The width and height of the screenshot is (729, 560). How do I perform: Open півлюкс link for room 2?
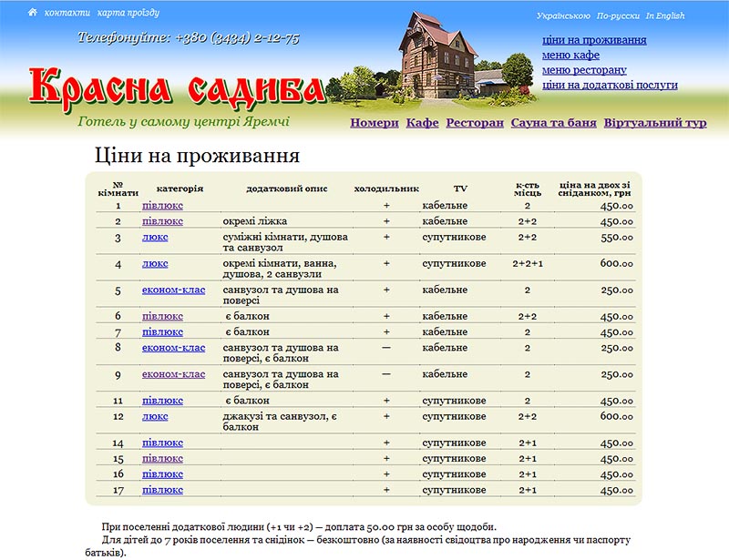(162, 221)
